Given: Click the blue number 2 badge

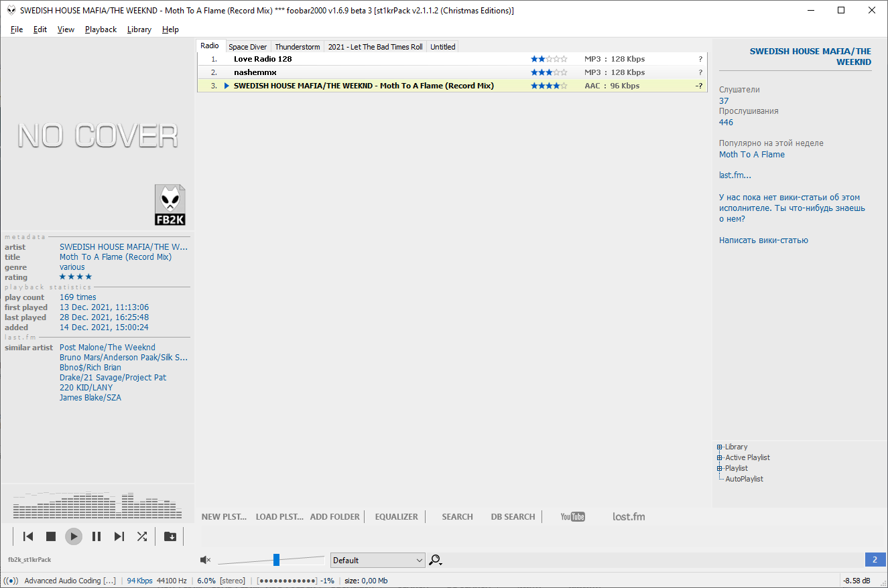Looking at the screenshot, I should (875, 560).
